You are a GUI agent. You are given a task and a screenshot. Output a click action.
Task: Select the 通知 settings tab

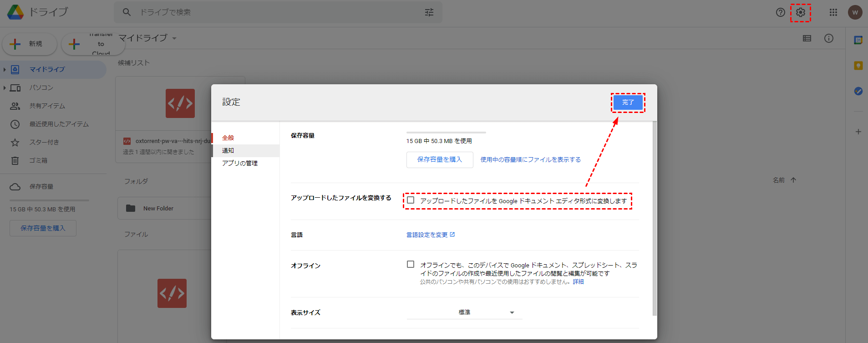228,150
